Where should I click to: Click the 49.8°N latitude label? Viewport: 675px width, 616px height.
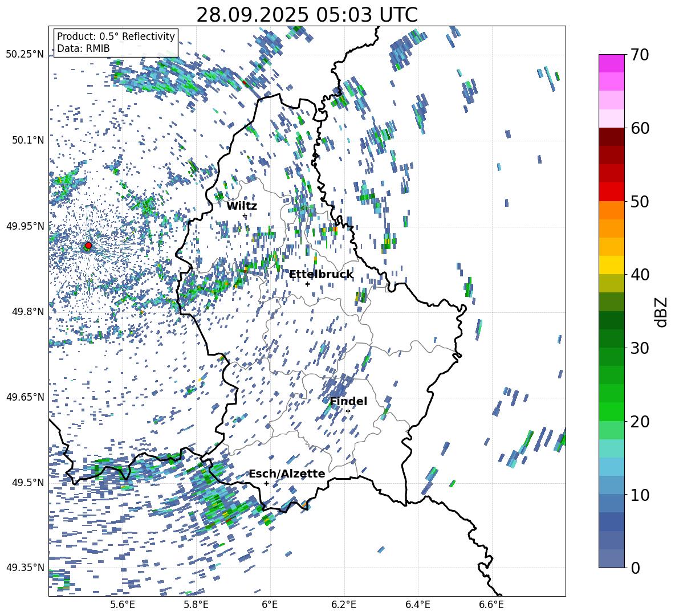pos(27,311)
